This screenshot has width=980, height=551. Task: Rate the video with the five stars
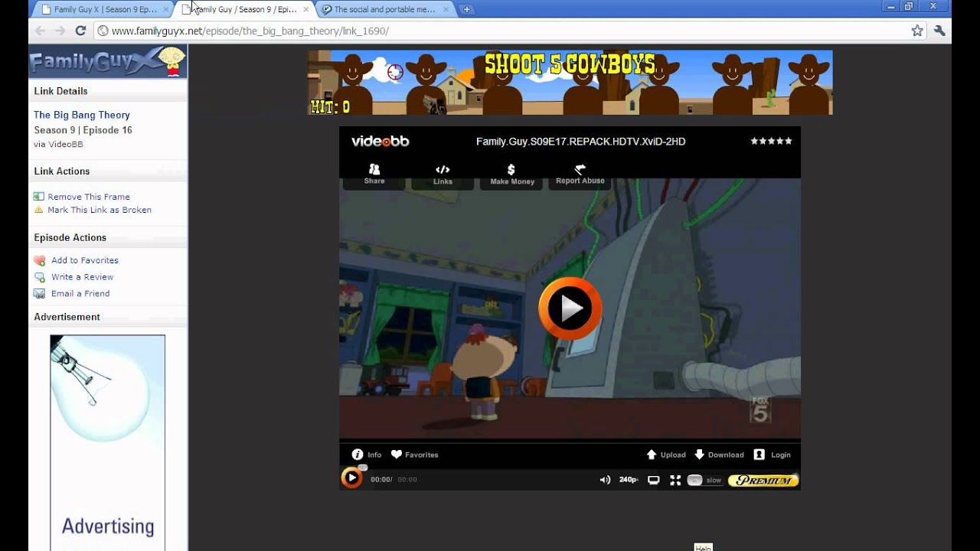pyautogui.click(x=771, y=141)
